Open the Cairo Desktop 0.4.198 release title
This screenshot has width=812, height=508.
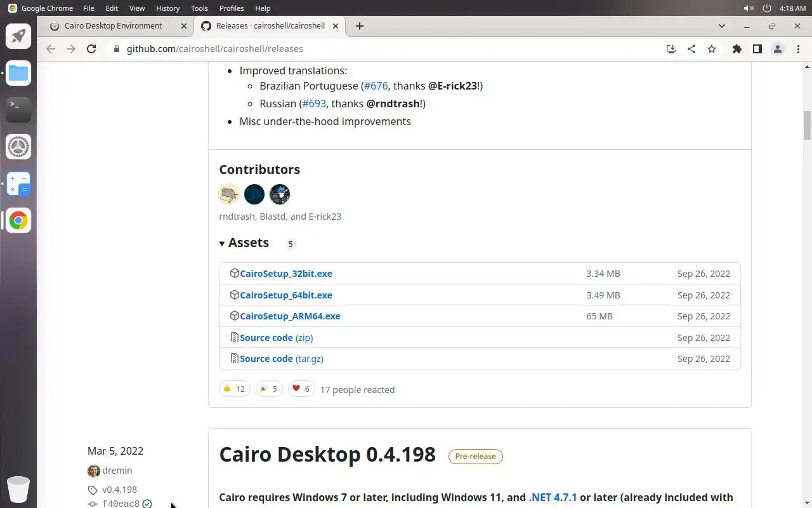coord(327,455)
